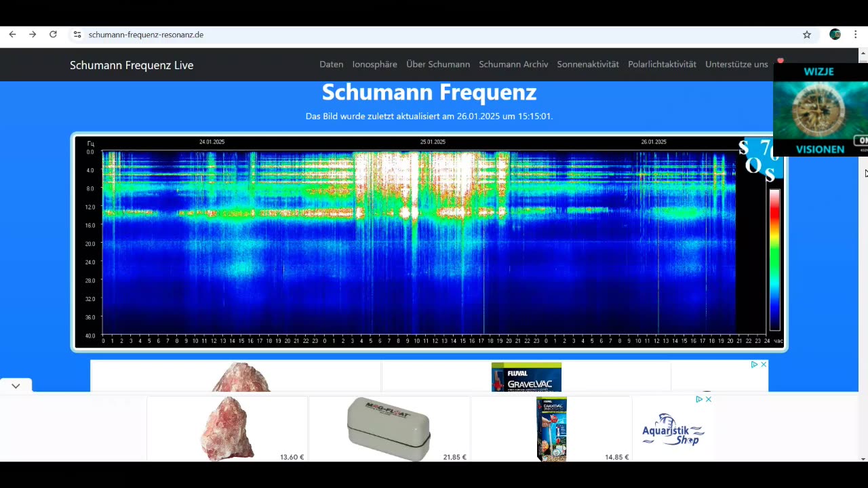
Task: Open the Über Schumann menu item
Action: pyautogui.click(x=438, y=64)
